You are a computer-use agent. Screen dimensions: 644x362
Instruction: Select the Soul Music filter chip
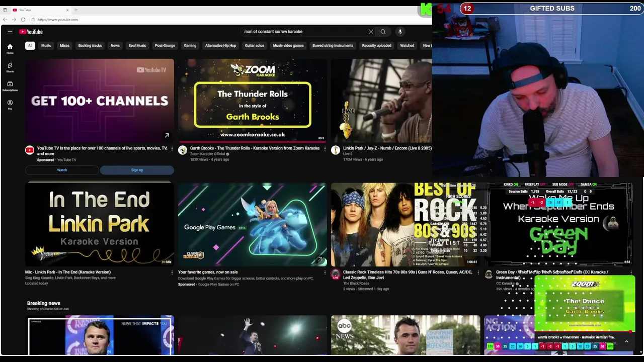[x=137, y=46]
